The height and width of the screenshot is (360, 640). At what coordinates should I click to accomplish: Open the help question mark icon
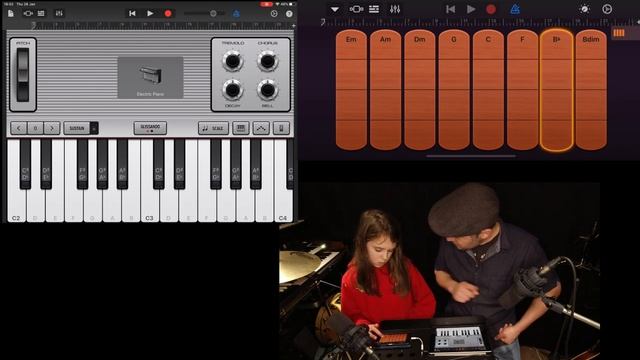(289, 13)
